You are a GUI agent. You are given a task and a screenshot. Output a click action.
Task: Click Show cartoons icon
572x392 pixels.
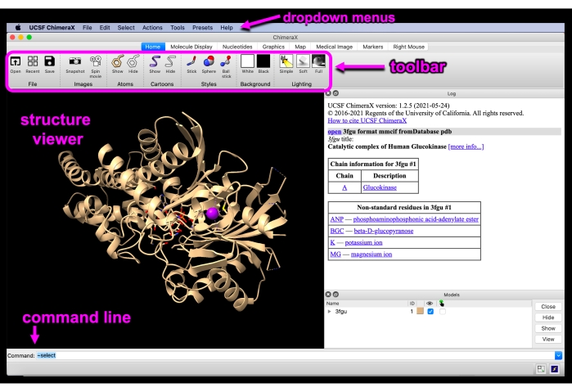point(155,61)
